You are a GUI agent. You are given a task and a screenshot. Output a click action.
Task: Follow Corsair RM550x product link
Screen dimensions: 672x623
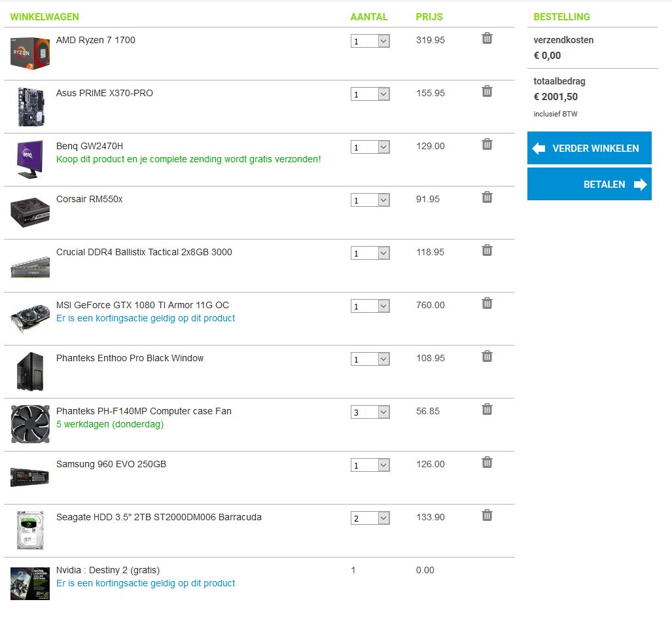pyautogui.click(x=89, y=199)
